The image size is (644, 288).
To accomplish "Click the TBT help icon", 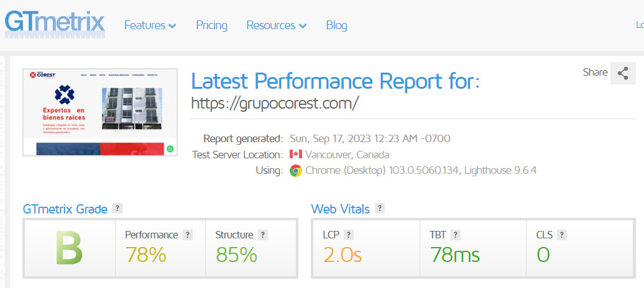I will pyautogui.click(x=456, y=235).
